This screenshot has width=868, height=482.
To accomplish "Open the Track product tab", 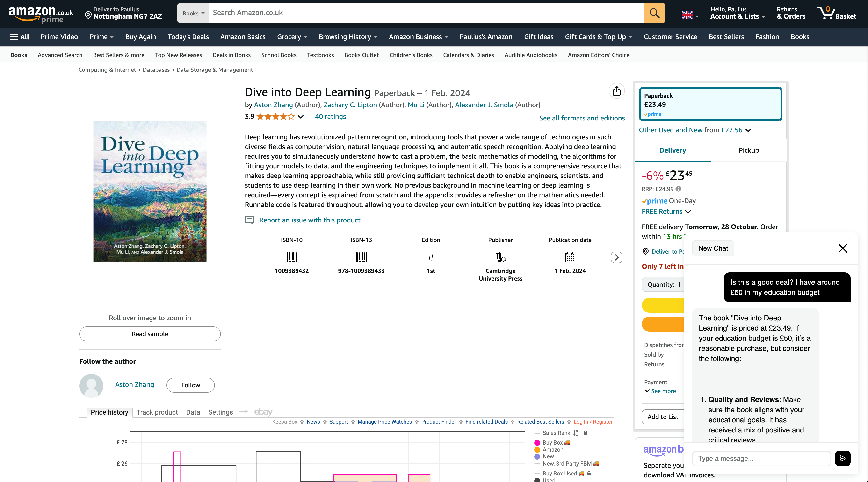I will click(x=157, y=412).
